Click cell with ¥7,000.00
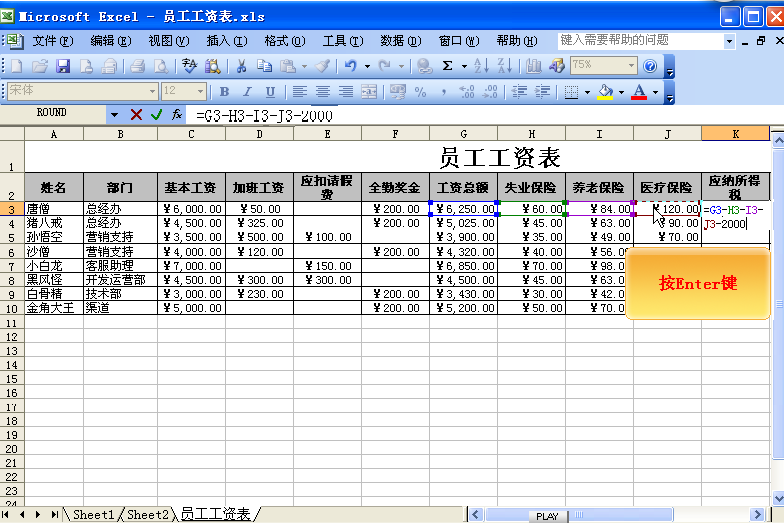 192,266
